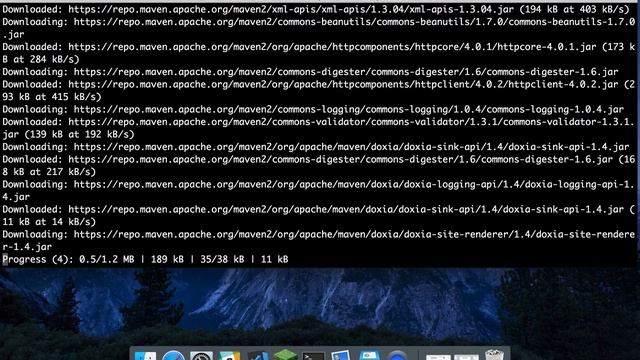Click the Downloading commons-digester-1.6.jar line
The image size is (640, 360).
point(310,72)
